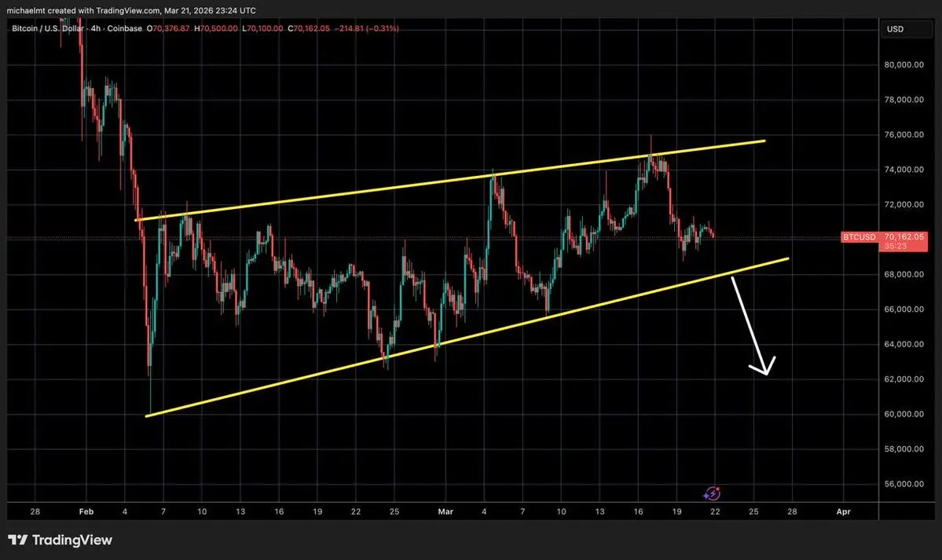
Task: Click the low value L70,100.00
Action: (x=262, y=28)
